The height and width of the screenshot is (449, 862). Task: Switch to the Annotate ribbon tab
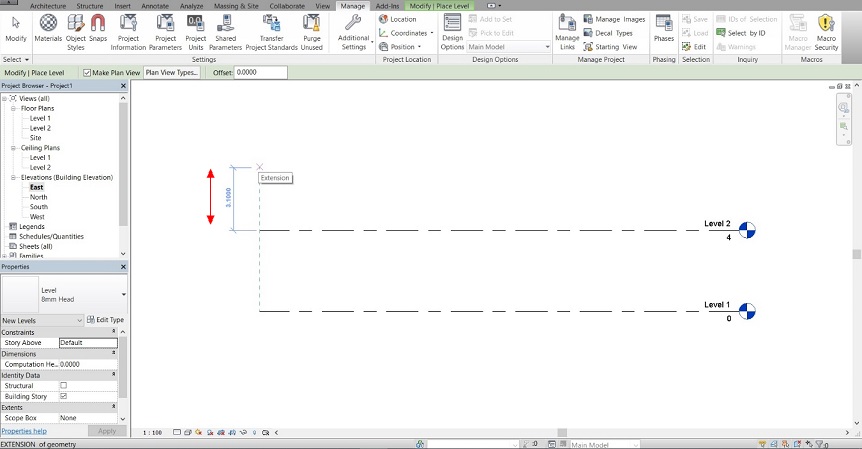(155, 6)
